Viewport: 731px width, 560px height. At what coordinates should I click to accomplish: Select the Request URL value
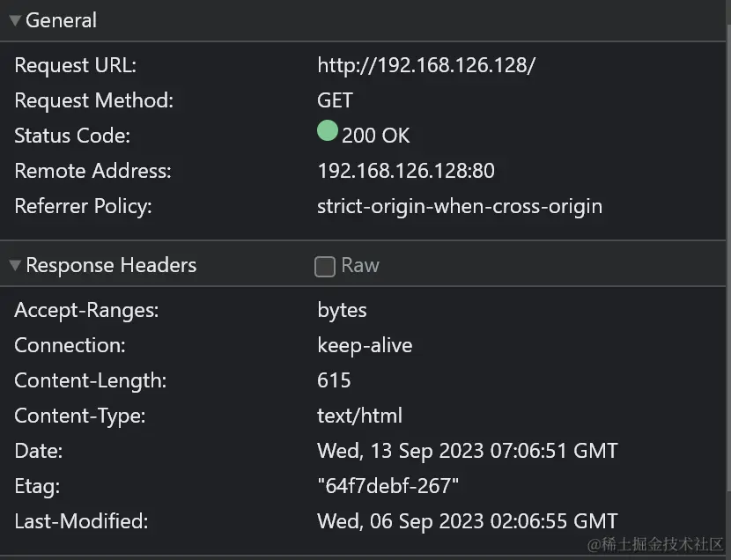(x=426, y=65)
